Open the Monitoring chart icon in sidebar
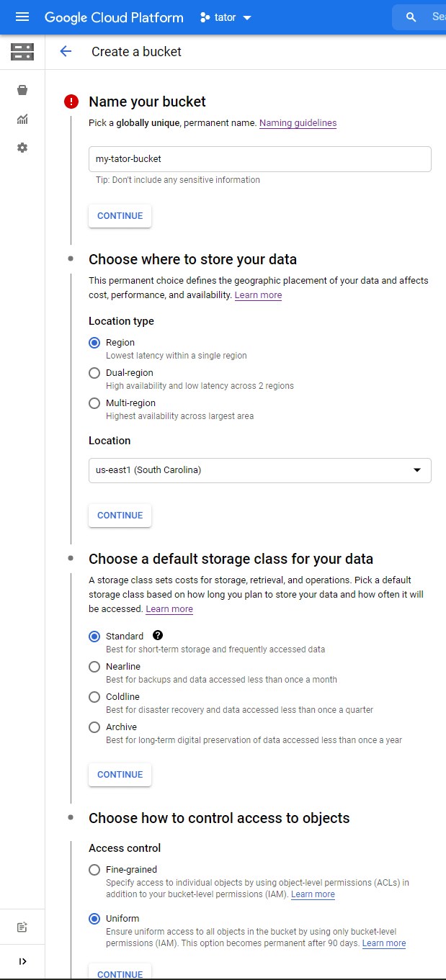Image resolution: width=446 pixels, height=980 pixels. point(22,120)
